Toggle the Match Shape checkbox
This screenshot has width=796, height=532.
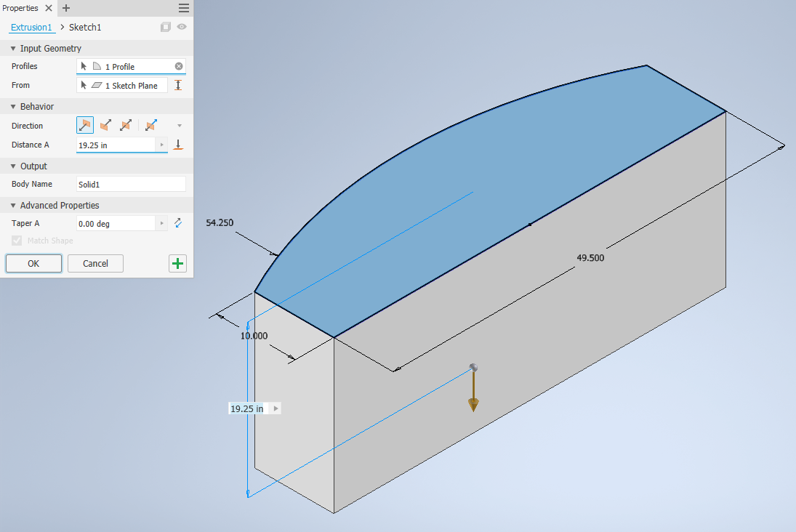[x=17, y=241]
